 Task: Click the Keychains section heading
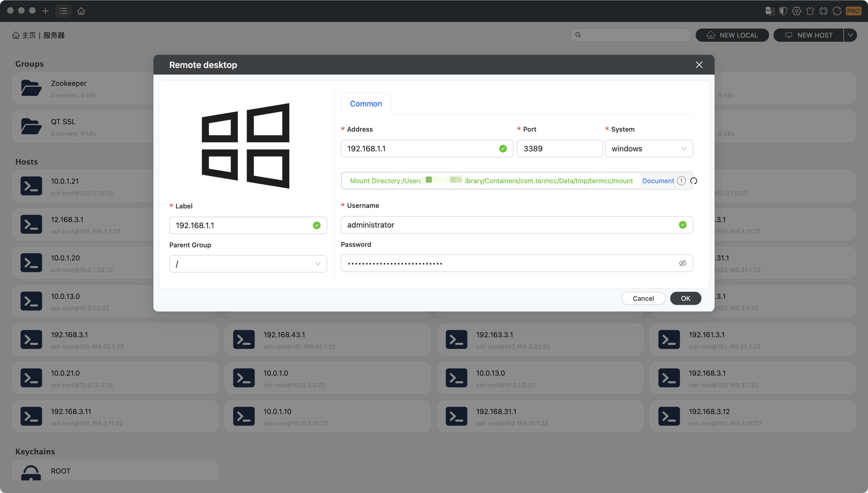(35, 452)
